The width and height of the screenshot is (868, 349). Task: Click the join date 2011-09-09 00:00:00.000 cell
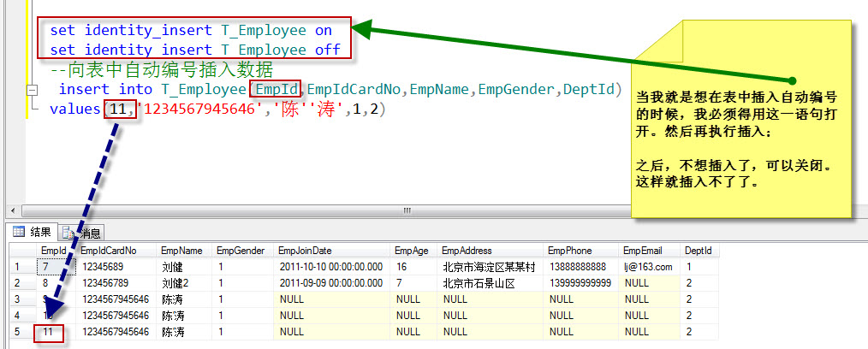coord(333,283)
